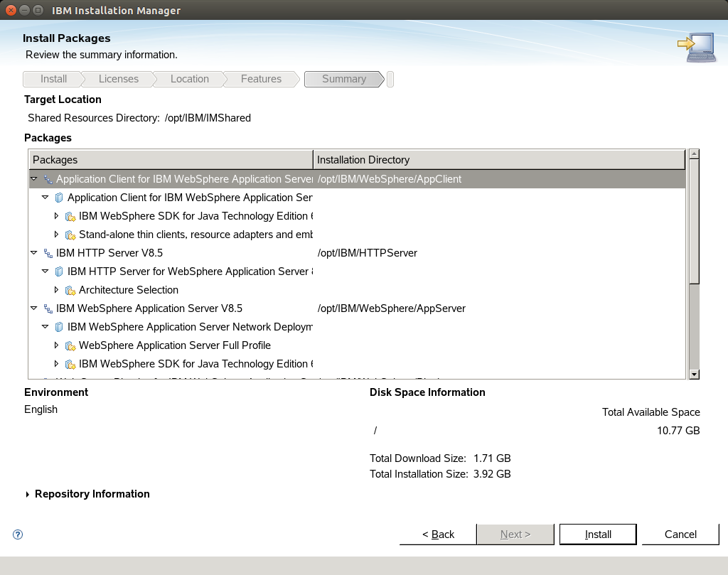
Task: Click the English environment entry
Action: (x=41, y=409)
